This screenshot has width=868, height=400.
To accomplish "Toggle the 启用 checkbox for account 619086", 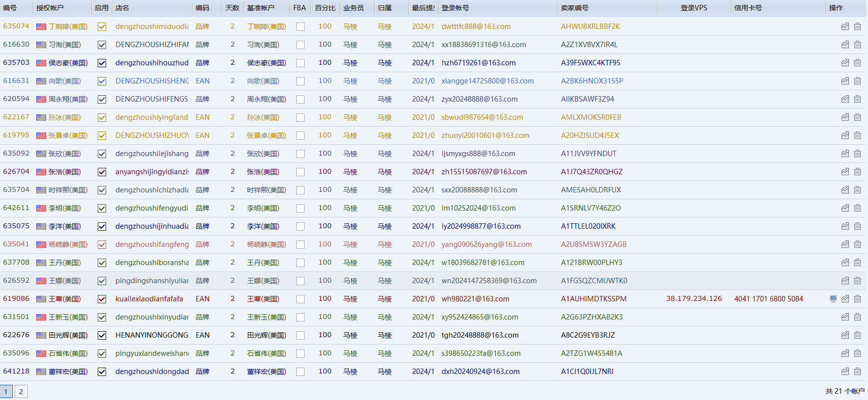I will pos(102,299).
